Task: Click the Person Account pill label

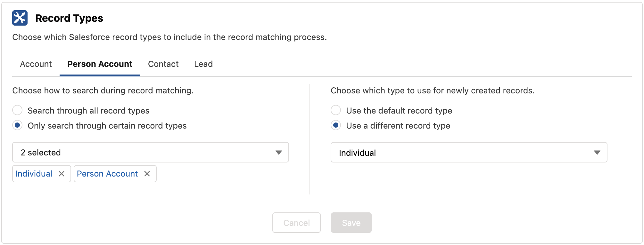Action: [107, 174]
